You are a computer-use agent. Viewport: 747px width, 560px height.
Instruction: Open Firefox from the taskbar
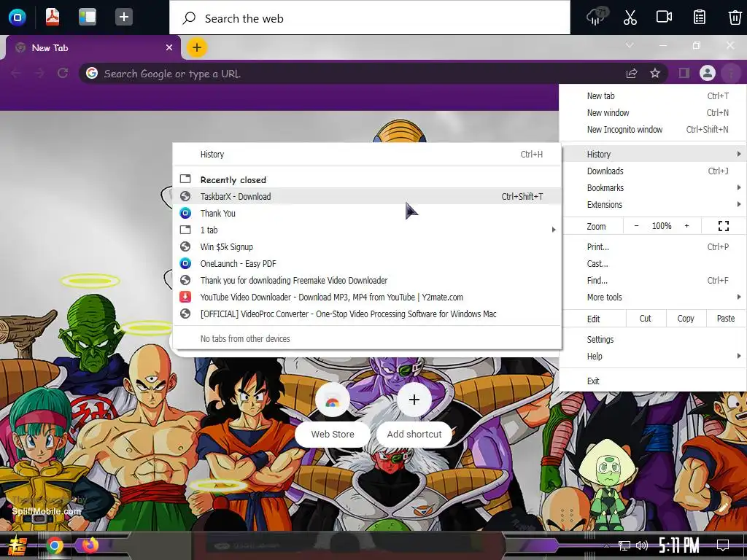(90, 545)
